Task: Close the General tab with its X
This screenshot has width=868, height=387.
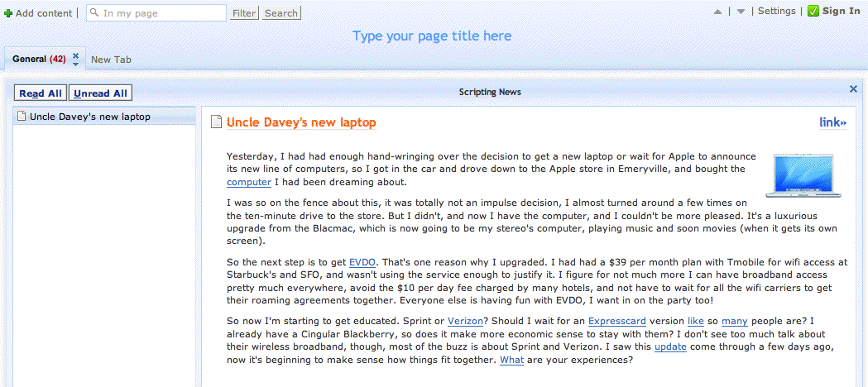Action: 75,55
